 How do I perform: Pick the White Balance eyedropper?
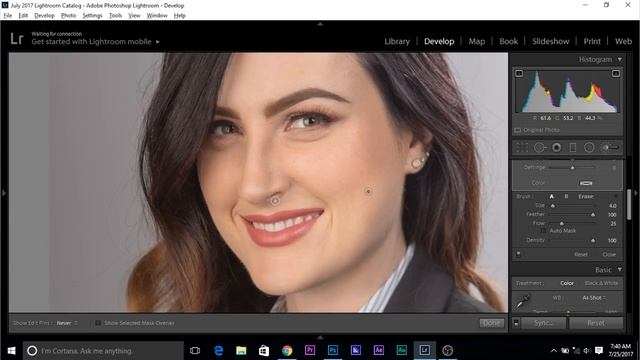(523, 302)
